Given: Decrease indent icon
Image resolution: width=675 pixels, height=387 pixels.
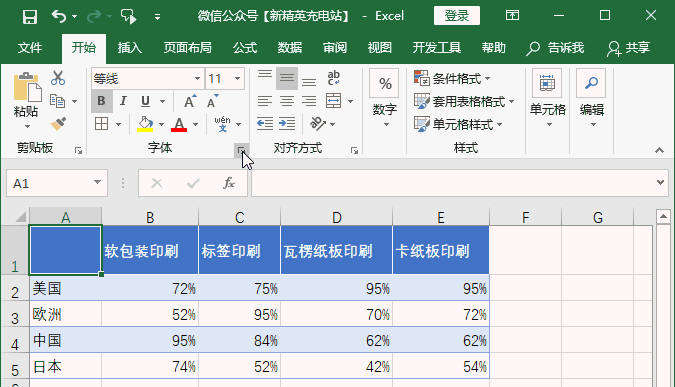Looking at the screenshot, I should click(x=265, y=124).
